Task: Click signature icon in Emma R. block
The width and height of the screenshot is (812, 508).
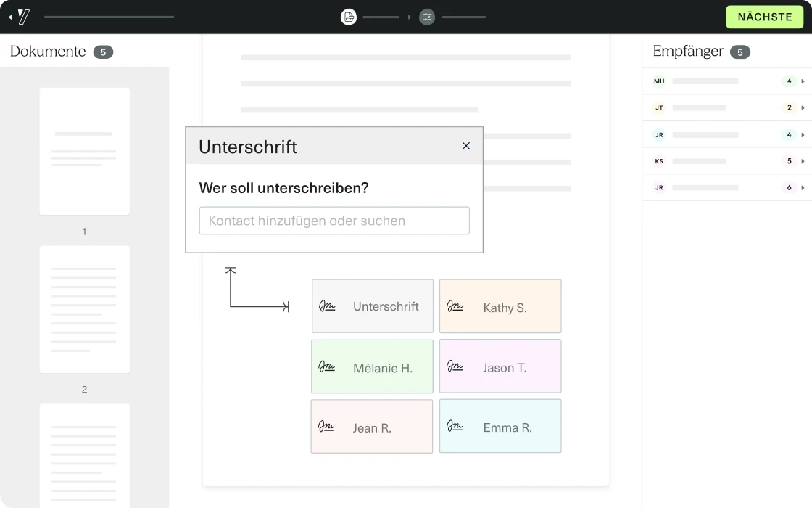Action: point(455,427)
